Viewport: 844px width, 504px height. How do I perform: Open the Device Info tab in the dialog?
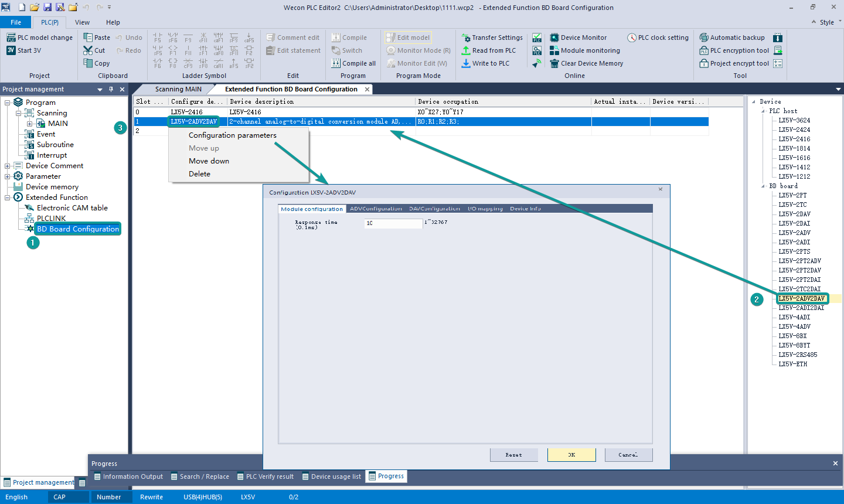[525, 209]
